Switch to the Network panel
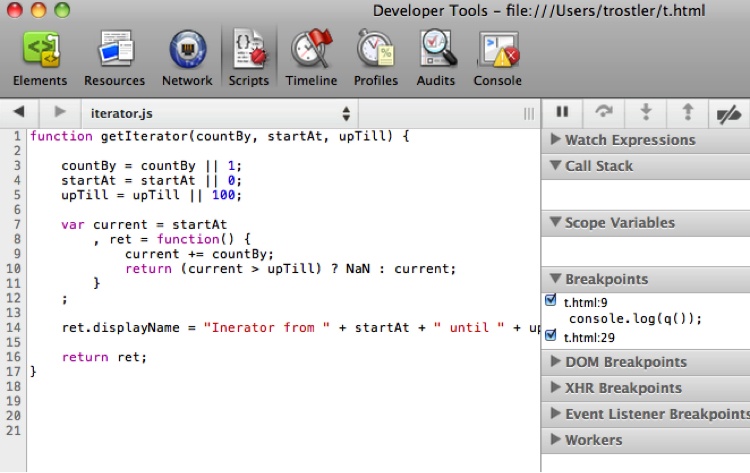750x473 pixels. (187, 58)
